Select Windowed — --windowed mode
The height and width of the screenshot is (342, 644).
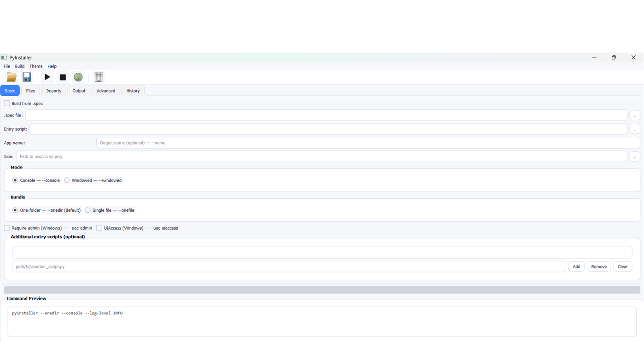pyautogui.click(x=67, y=180)
